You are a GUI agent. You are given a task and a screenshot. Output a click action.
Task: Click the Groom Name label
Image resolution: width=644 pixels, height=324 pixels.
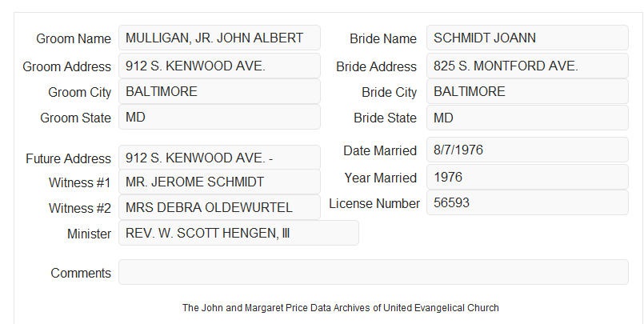coord(74,38)
